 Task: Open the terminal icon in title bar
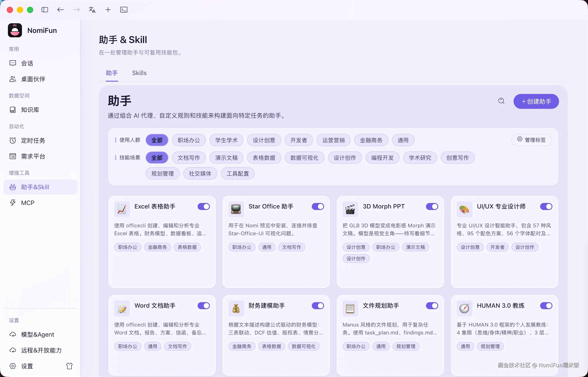point(124,10)
